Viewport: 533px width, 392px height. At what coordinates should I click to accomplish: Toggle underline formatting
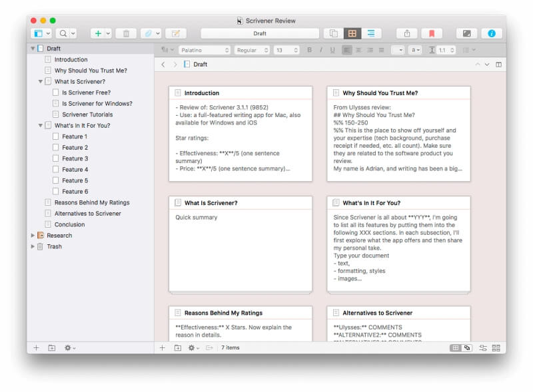(331, 50)
